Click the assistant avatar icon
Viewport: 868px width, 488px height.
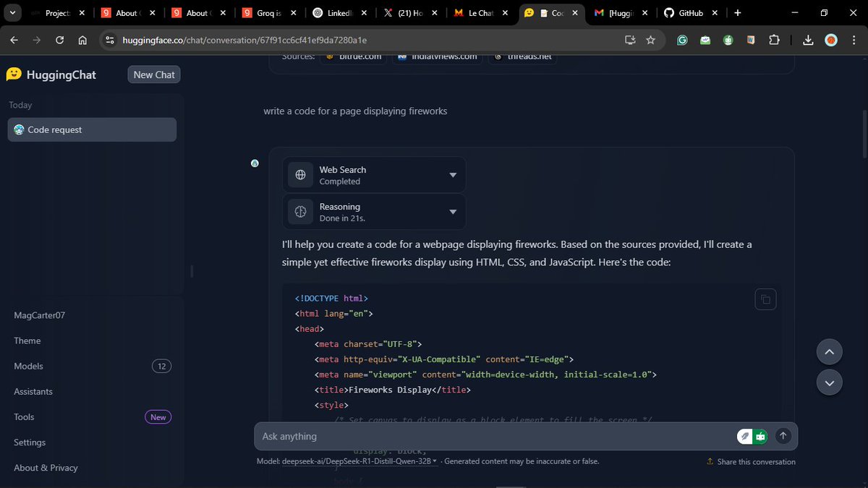point(255,163)
